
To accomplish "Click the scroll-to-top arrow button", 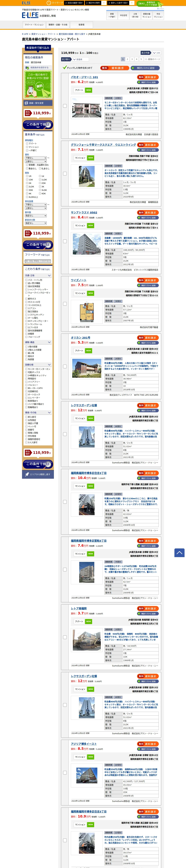I will [x=179, y=553].
